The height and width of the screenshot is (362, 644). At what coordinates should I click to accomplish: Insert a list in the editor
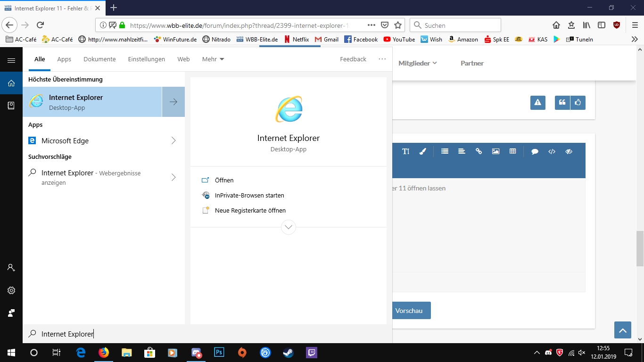click(x=445, y=151)
